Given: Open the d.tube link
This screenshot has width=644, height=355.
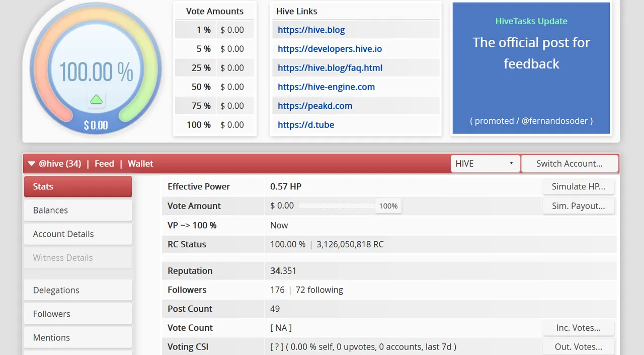Looking at the screenshot, I should [306, 124].
